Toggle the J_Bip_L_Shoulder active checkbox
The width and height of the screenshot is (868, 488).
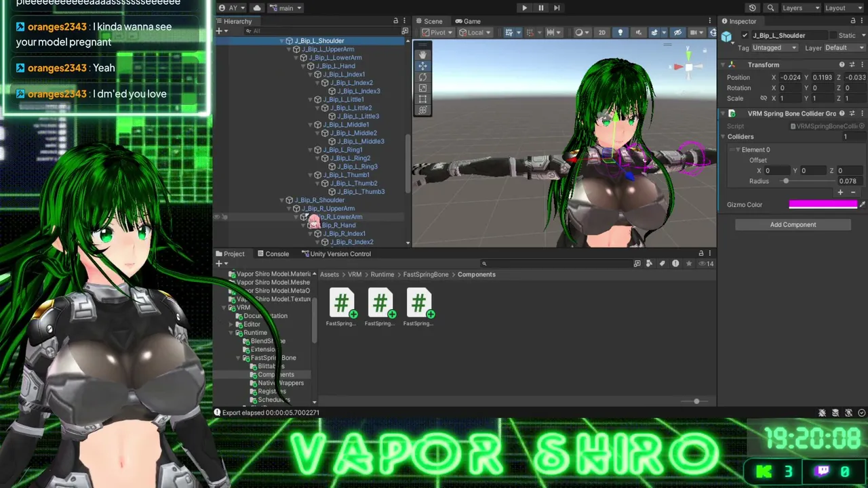click(x=745, y=35)
